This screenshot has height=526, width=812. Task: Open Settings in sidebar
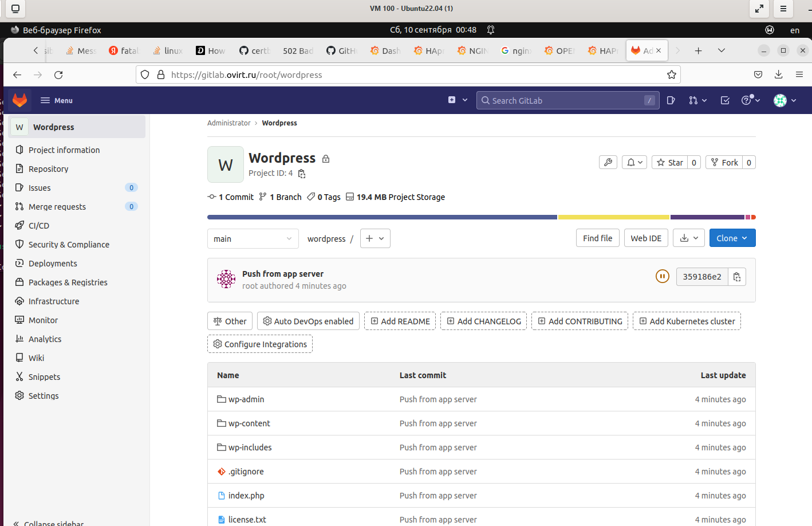[x=44, y=396]
